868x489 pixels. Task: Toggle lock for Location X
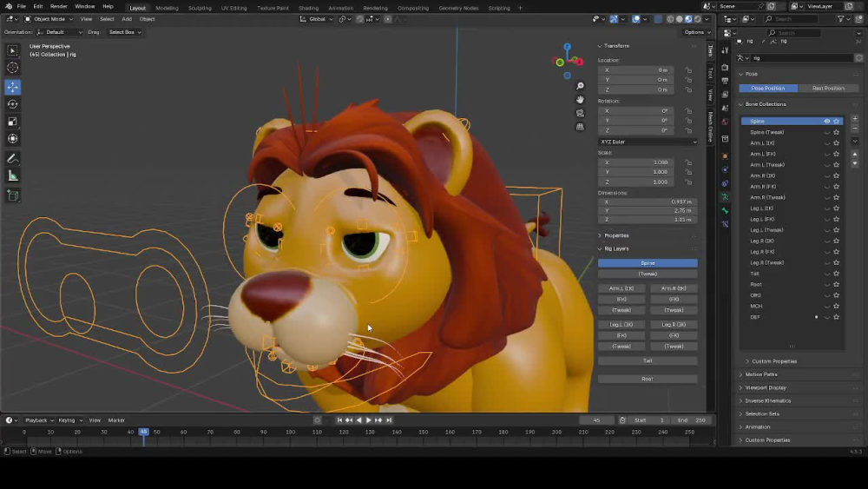click(x=688, y=70)
